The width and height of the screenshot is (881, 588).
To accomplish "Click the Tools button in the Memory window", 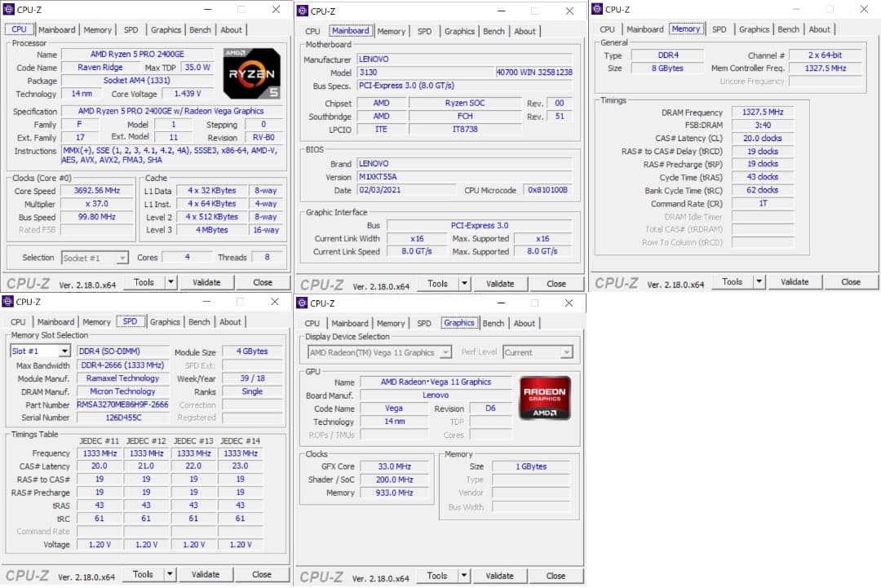I will 732,281.
